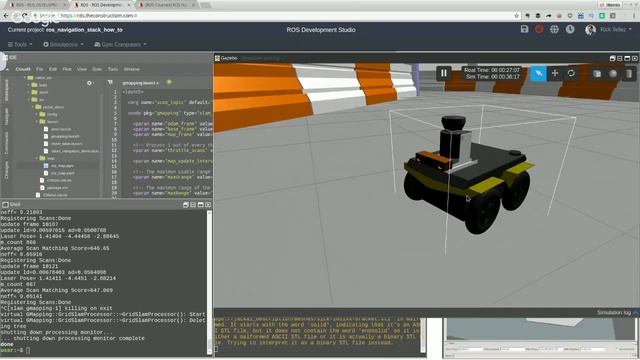640x360 pixels.
Task: Select the Gazebo rotate tool
Action: [571, 73]
